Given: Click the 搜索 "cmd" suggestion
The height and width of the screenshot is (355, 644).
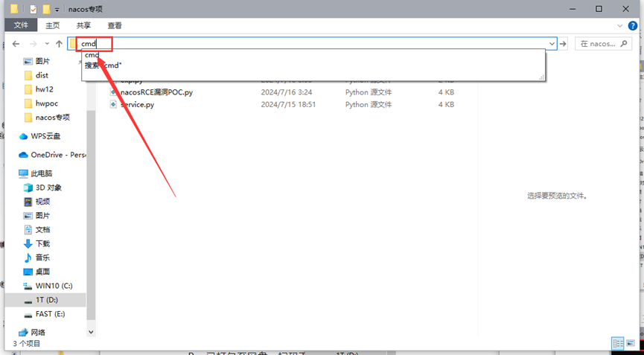Looking at the screenshot, I should click(103, 65).
